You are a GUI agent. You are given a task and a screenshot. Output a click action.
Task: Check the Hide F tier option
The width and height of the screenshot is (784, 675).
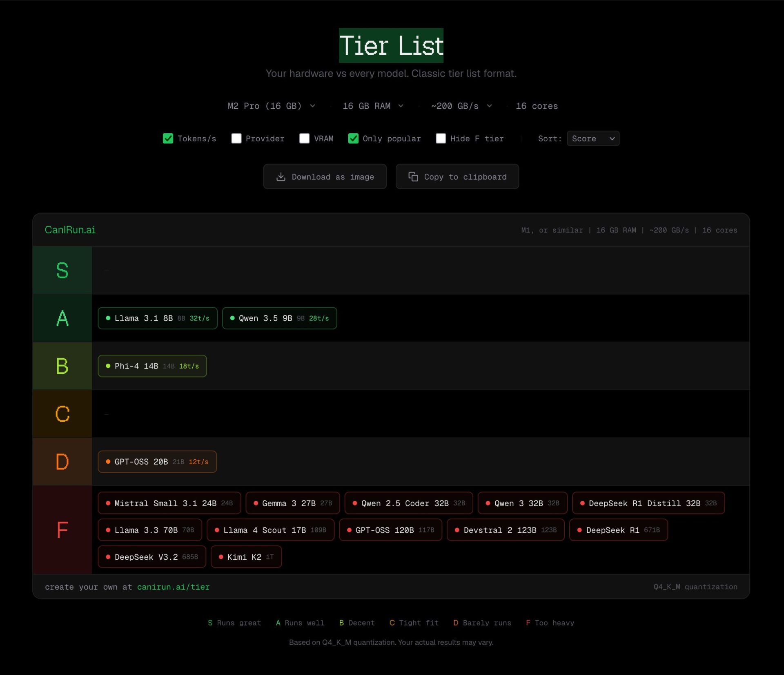click(x=441, y=139)
